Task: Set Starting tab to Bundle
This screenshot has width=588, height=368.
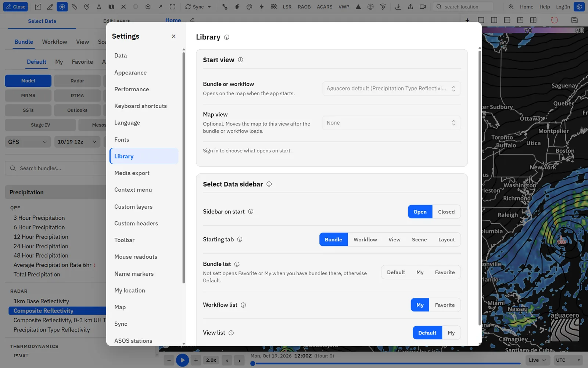Action: point(333,240)
